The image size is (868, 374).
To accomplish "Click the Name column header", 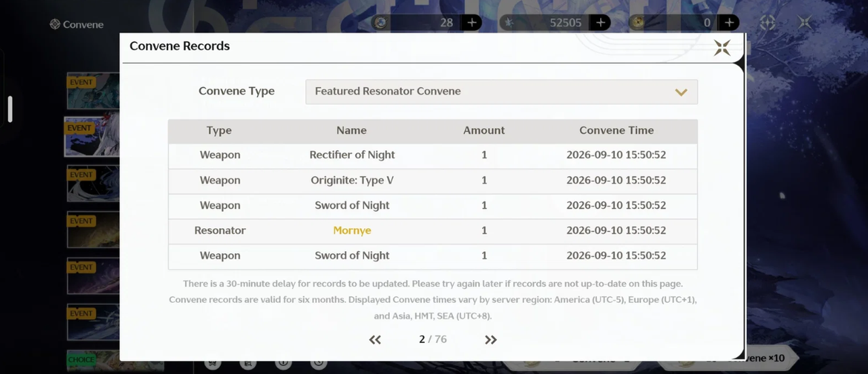I will coord(351,131).
